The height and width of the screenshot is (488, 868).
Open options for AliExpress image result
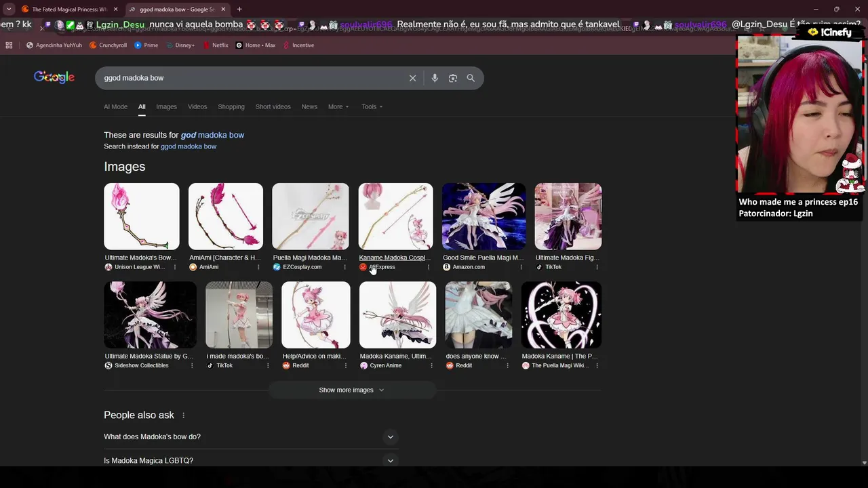click(428, 267)
